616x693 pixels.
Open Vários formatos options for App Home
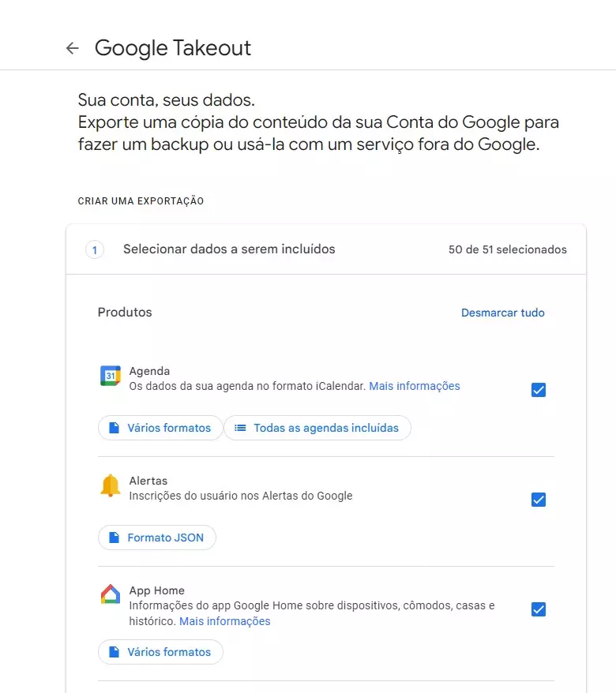coord(160,652)
